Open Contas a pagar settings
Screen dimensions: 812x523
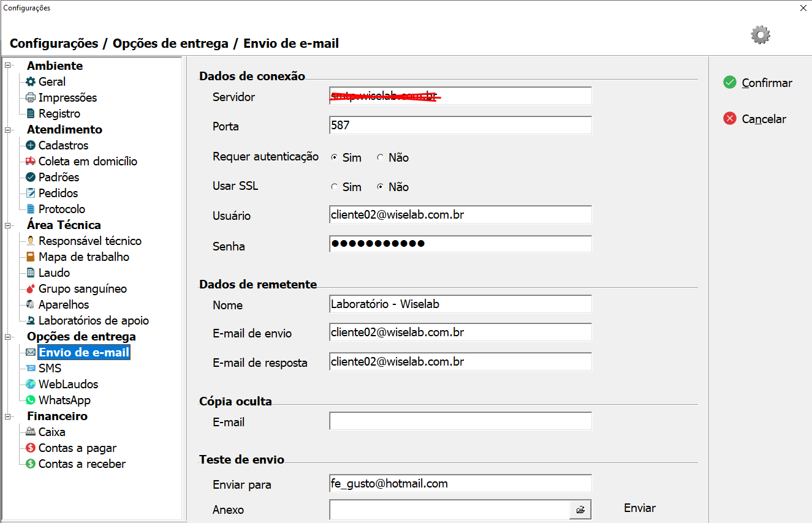click(78, 448)
